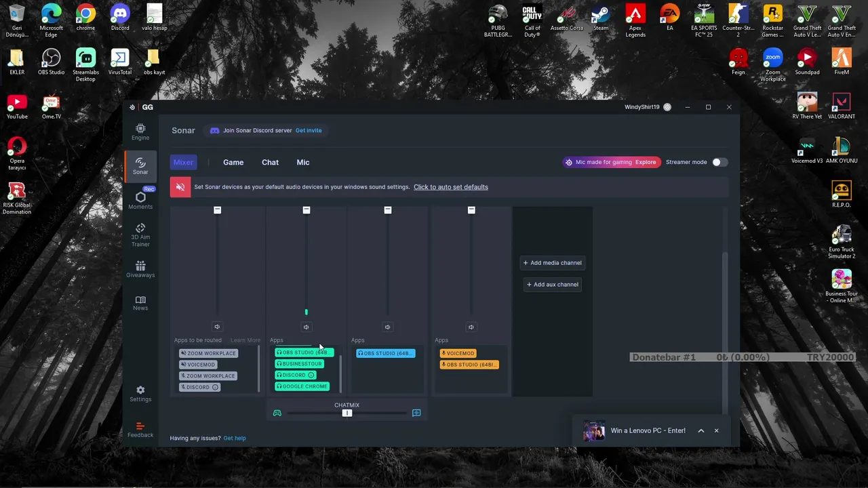This screenshot has width=868, height=488.
Task: Click volume slider handle of blue chat channel
Action: pyautogui.click(x=387, y=210)
